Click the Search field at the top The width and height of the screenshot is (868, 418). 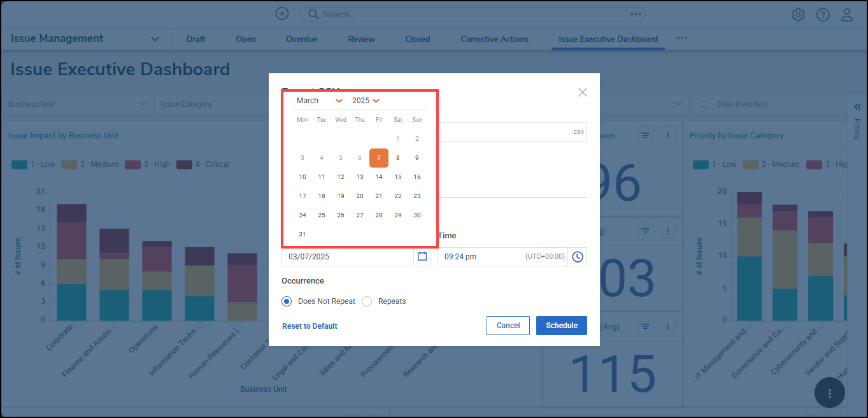click(x=446, y=13)
